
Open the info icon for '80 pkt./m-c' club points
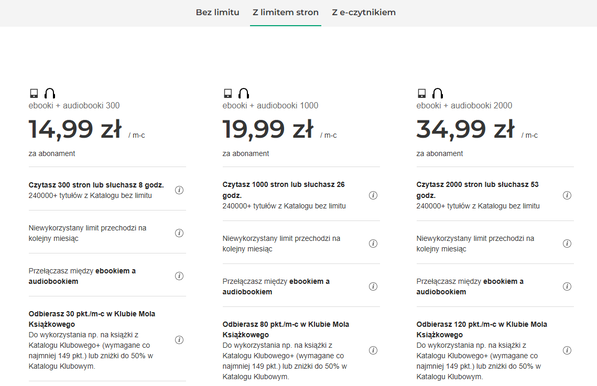[x=373, y=350]
